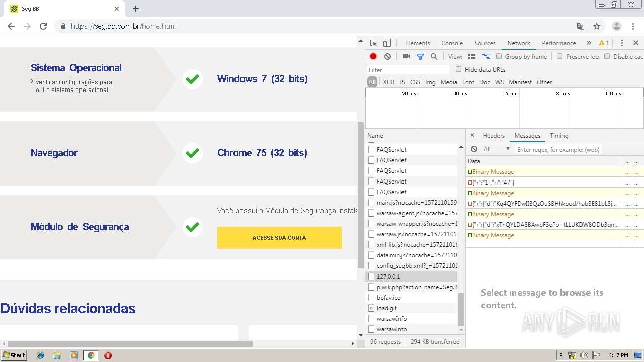644x362 pixels.
Task: Open DevTools warnings indicator
Action: 604,43
